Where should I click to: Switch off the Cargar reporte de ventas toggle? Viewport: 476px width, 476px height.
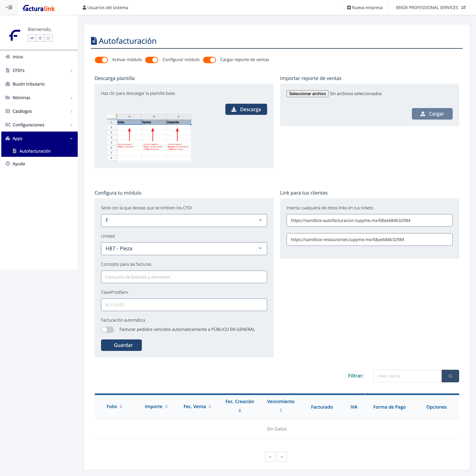[209, 60]
